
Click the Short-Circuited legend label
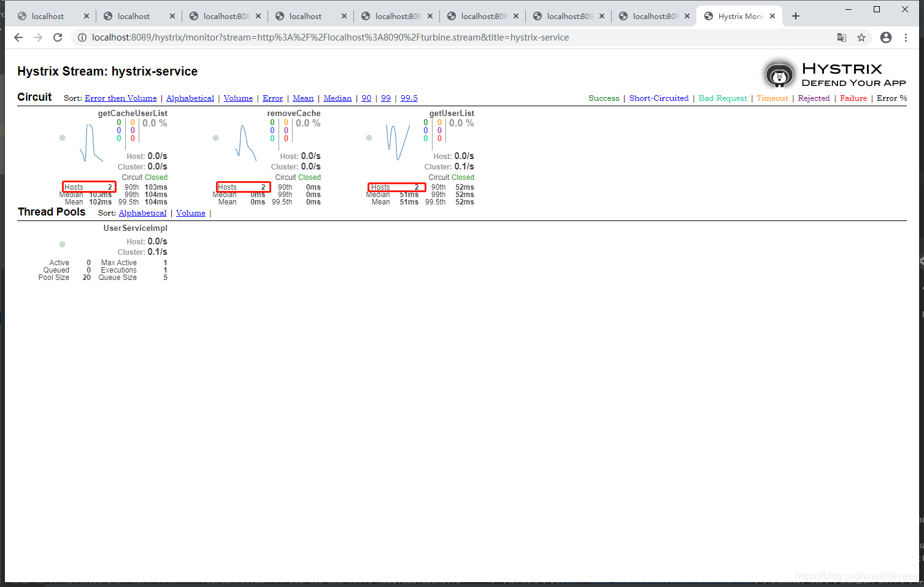[659, 98]
